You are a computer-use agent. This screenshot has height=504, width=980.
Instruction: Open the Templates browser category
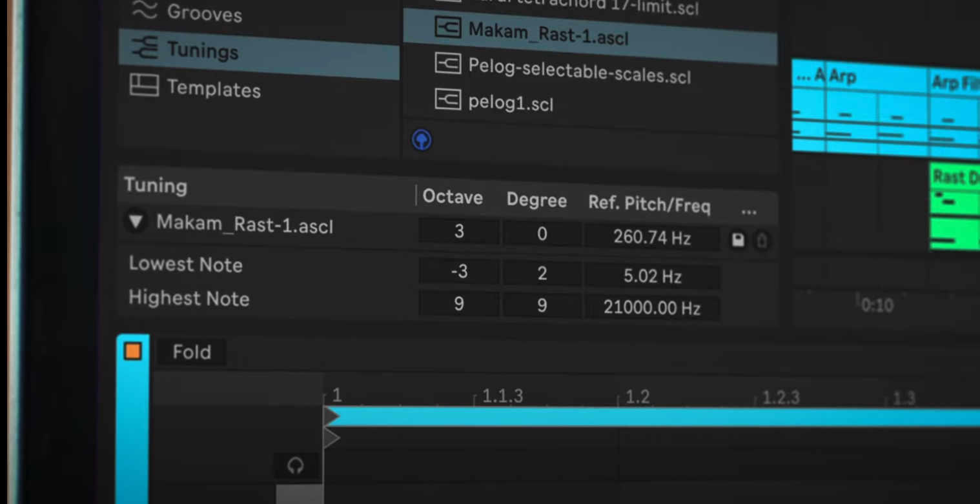[196, 87]
